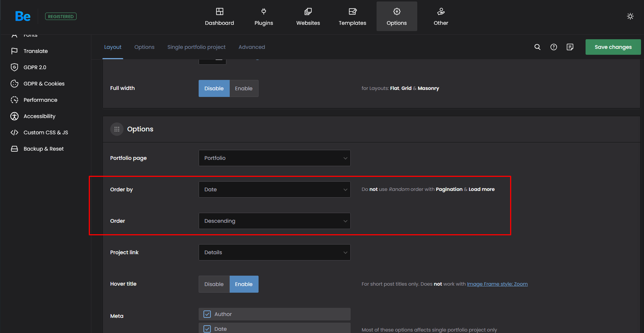The image size is (644, 333).
Task: Open the Dashboard section
Action: (x=219, y=17)
